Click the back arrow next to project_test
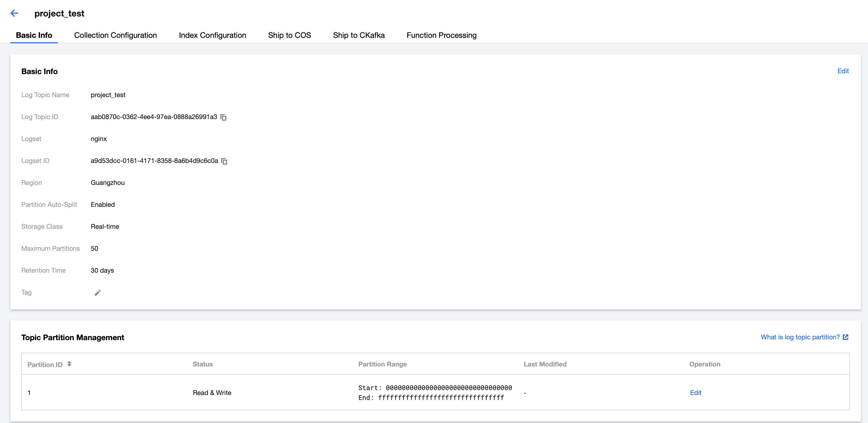This screenshot has height=423, width=868. pos(14,13)
